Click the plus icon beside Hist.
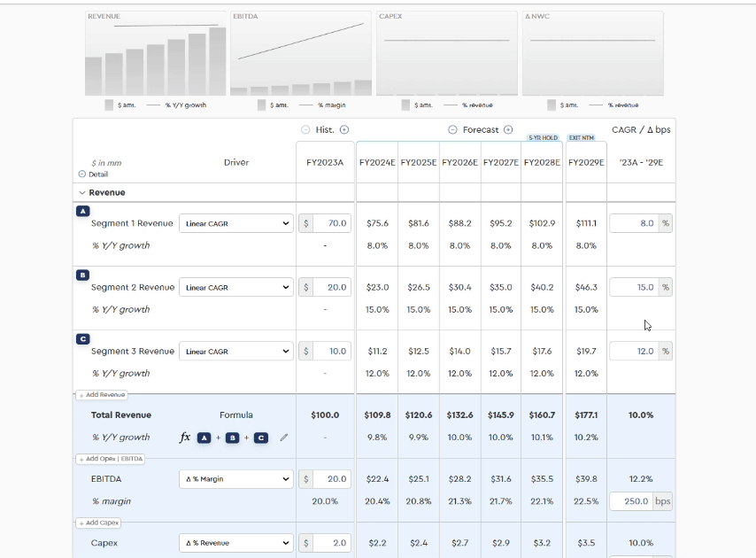The width and height of the screenshot is (756, 558). (x=344, y=130)
